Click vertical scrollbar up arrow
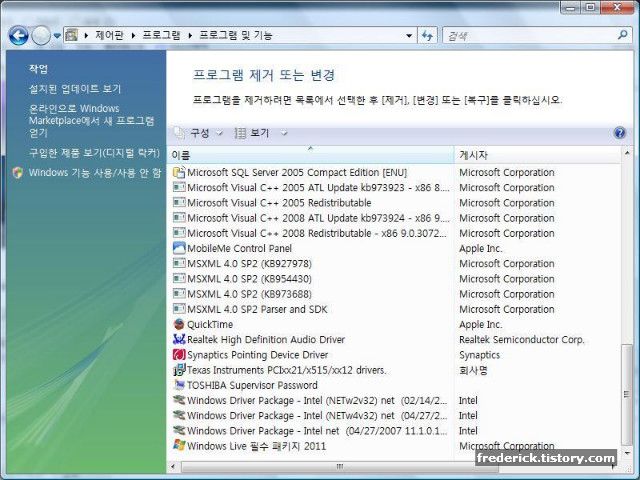The height and width of the screenshot is (480, 640). click(x=627, y=153)
